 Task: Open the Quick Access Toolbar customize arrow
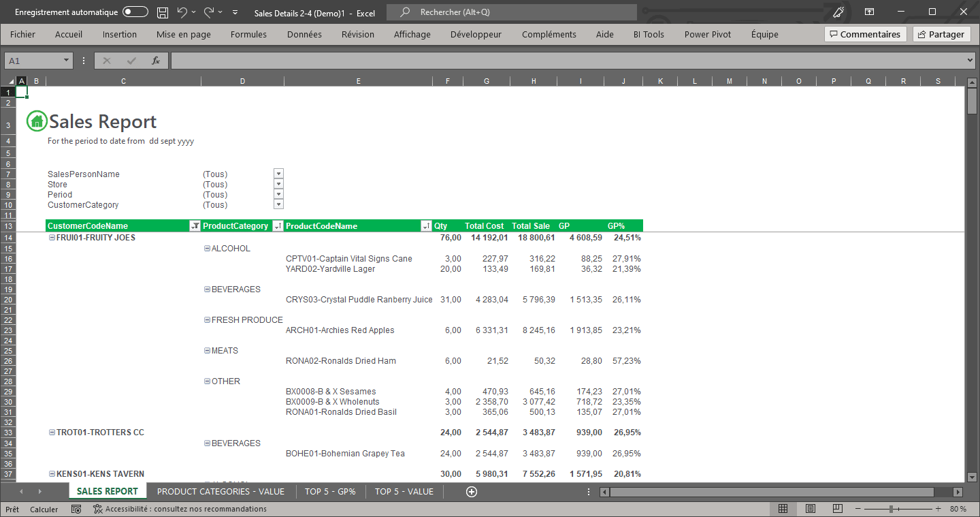point(235,12)
